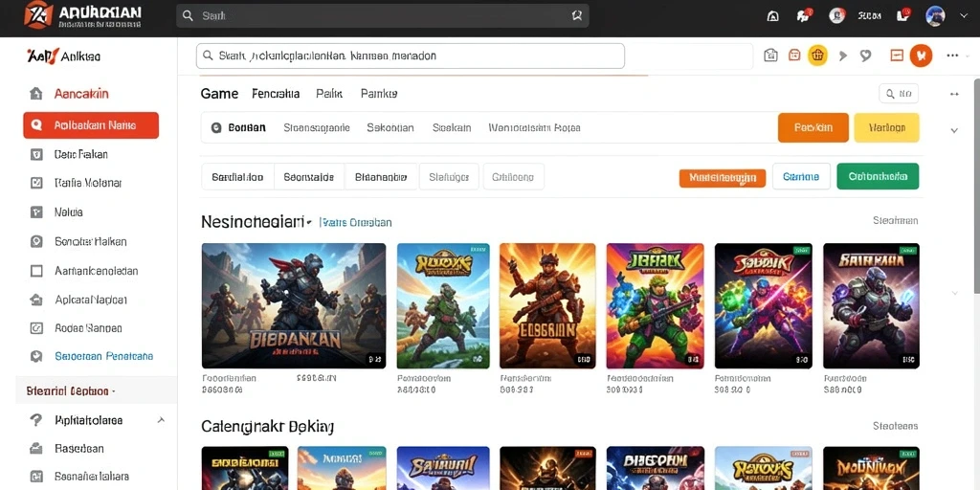Collapse the sidebar section with up chevron
The image size is (980, 490).
click(x=161, y=421)
